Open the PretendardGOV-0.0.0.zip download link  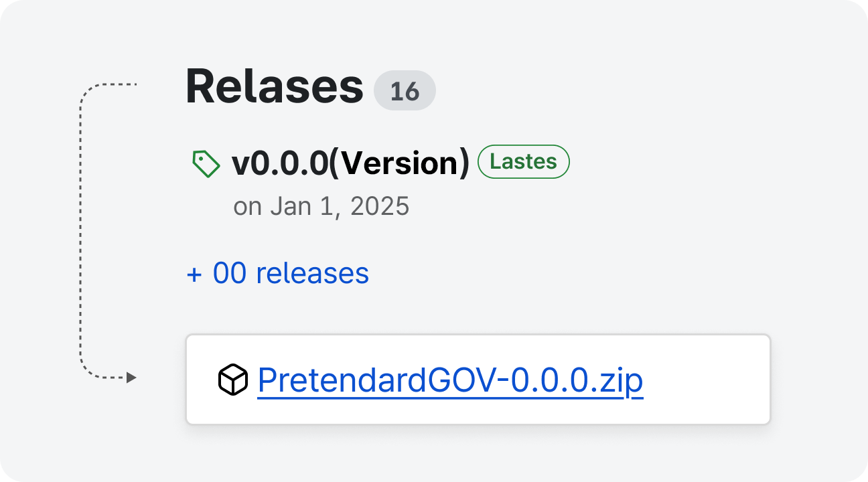coord(449,380)
